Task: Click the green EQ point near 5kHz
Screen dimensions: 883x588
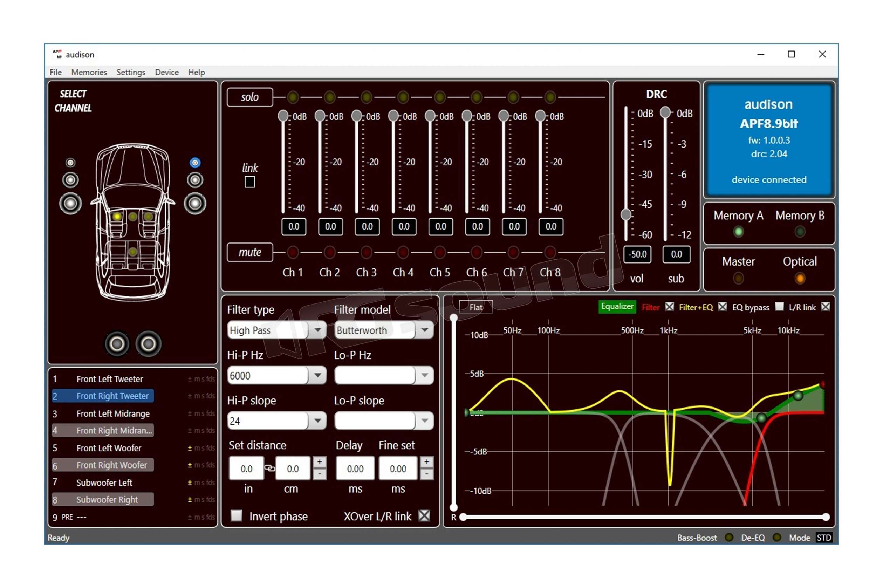Action: pos(761,418)
